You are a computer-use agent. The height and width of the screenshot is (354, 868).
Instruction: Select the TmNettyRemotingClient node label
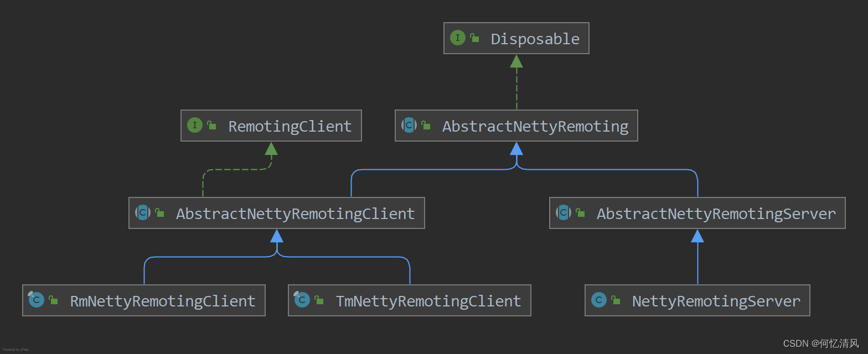coord(428,301)
